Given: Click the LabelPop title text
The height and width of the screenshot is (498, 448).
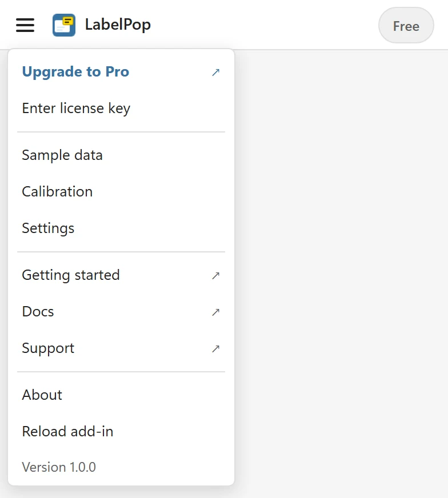Looking at the screenshot, I should (x=118, y=25).
